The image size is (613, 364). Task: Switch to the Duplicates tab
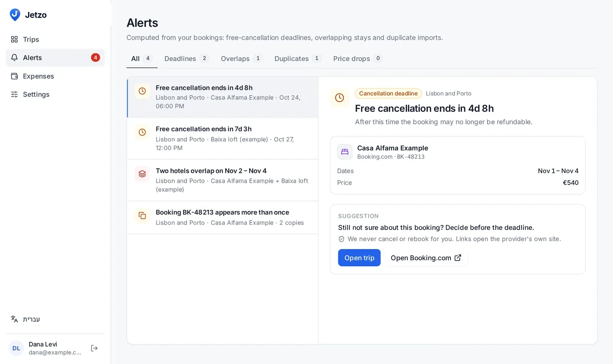298,59
